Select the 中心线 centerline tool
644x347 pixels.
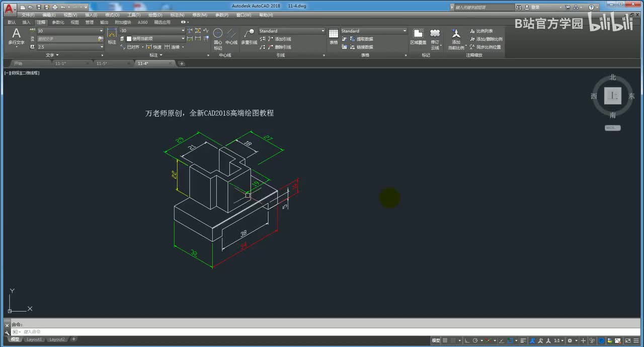click(231, 37)
